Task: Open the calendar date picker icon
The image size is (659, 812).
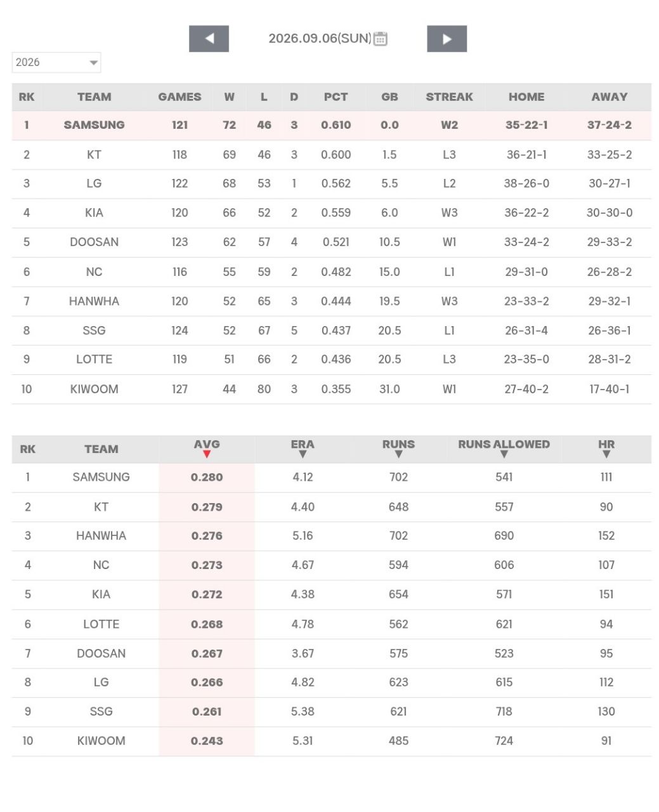Action: 381,39
